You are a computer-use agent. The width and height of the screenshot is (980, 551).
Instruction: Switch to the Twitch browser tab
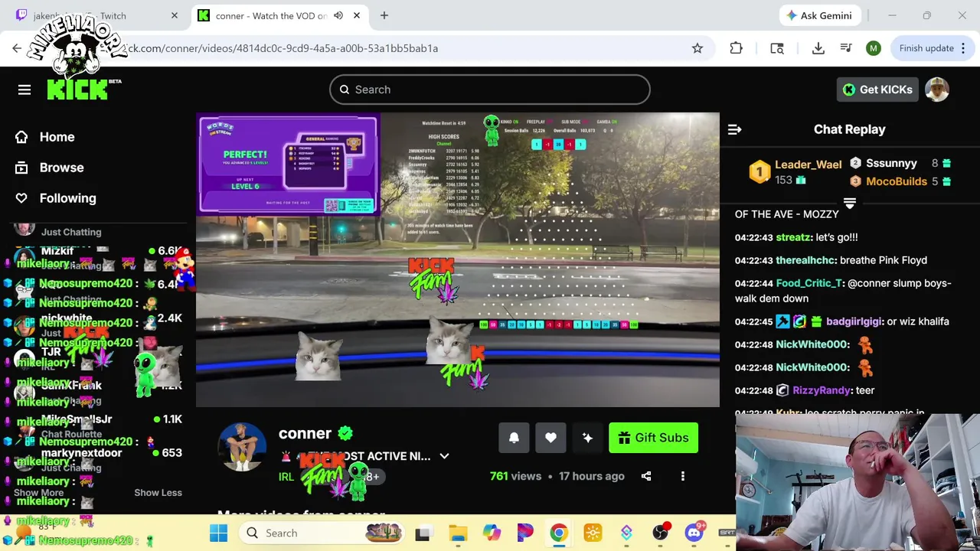click(96, 15)
